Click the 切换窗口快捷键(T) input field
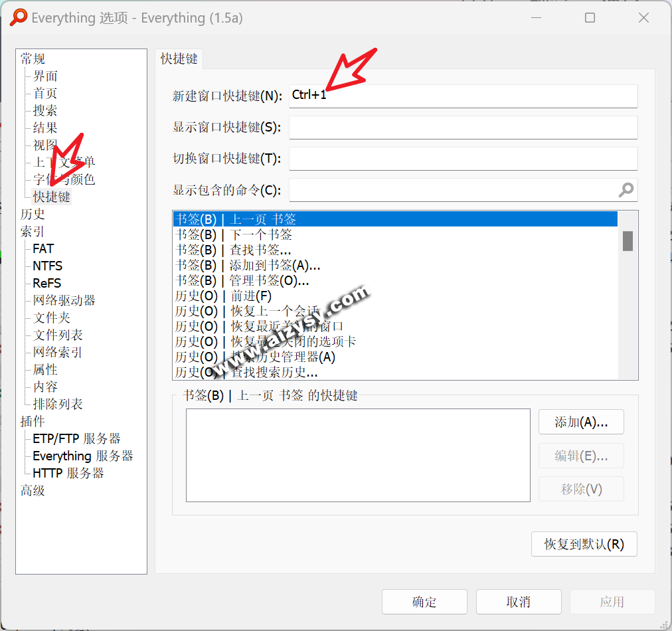The height and width of the screenshot is (631, 672). 463,159
